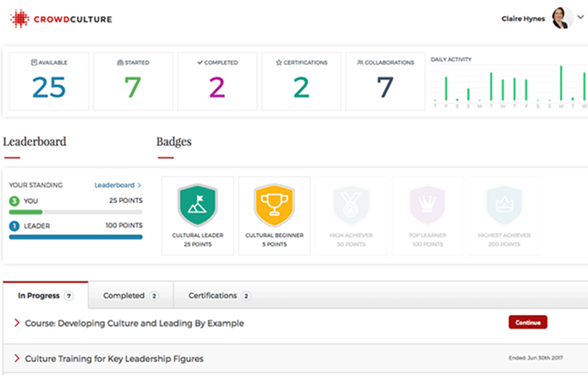Switch to the Completed tab
Image resolution: width=588 pixels, height=375 pixels.
pos(131,296)
